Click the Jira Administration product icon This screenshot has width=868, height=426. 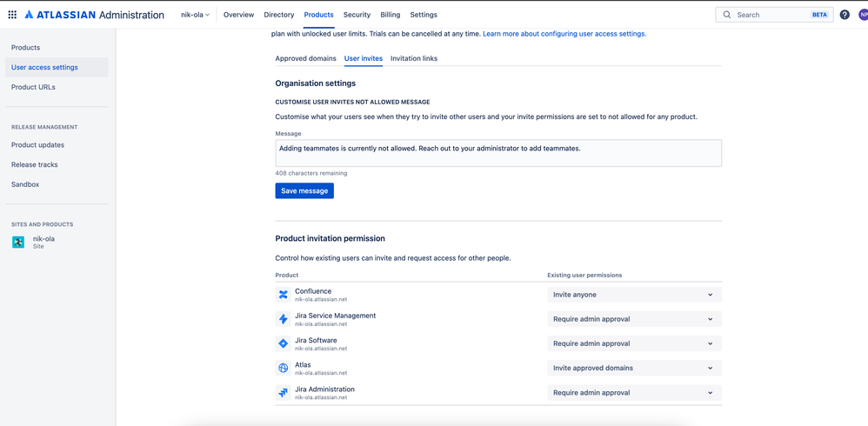(283, 393)
